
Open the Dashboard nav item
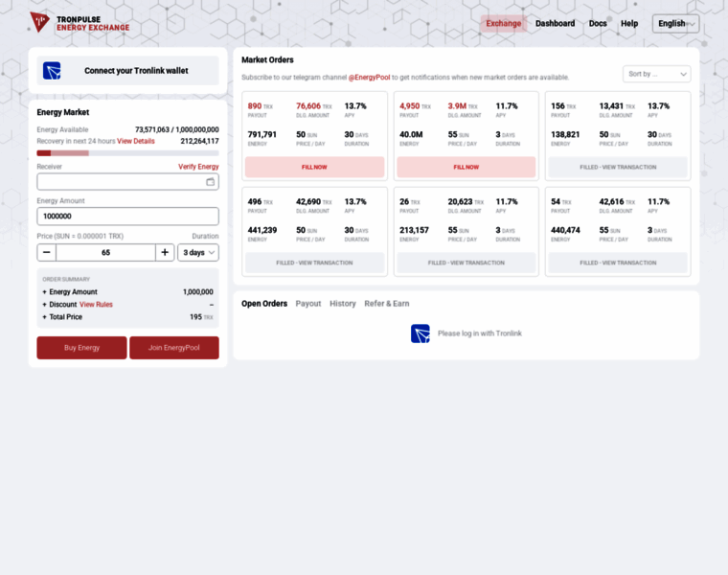555,24
